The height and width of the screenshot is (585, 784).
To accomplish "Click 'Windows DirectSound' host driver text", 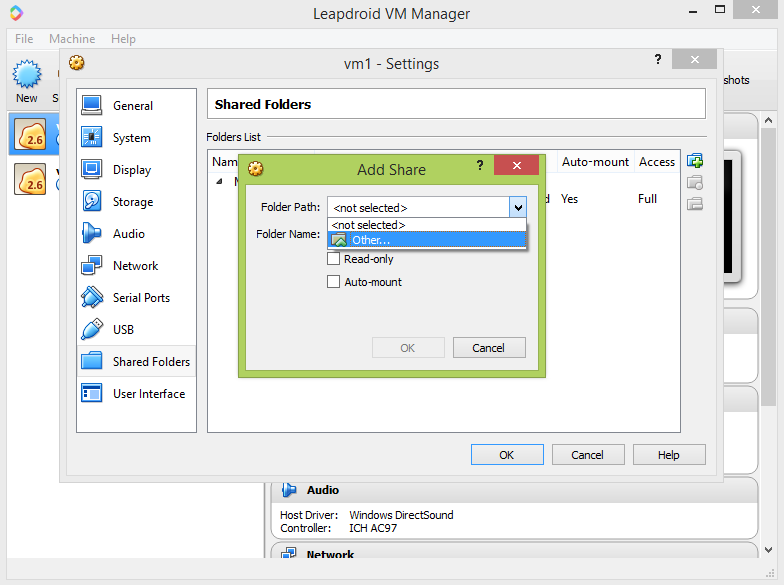I will (x=401, y=514).
